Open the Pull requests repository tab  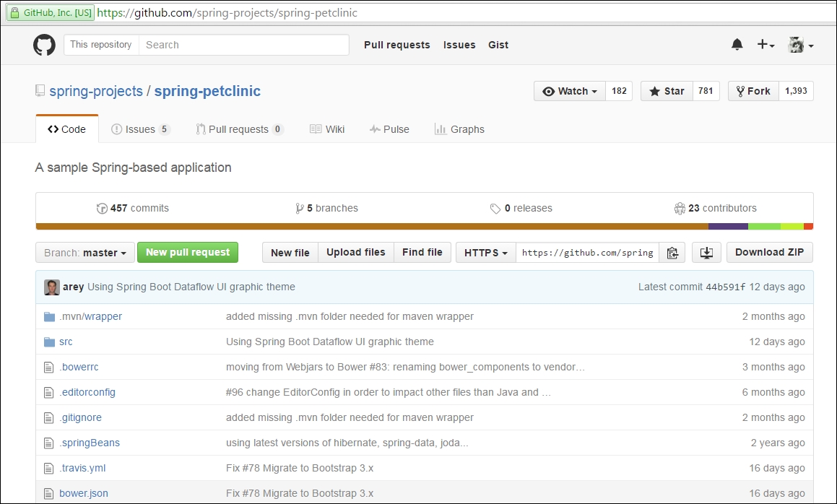240,129
